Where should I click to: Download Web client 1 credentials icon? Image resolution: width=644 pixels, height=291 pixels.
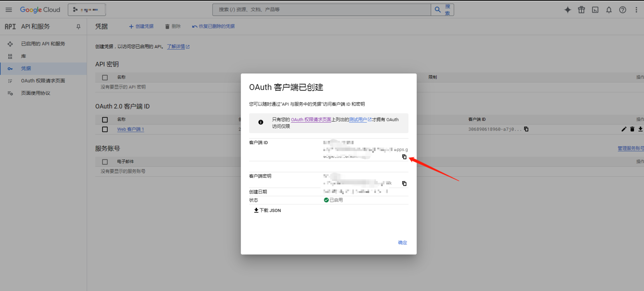pyautogui.click(x=640, y=129)
